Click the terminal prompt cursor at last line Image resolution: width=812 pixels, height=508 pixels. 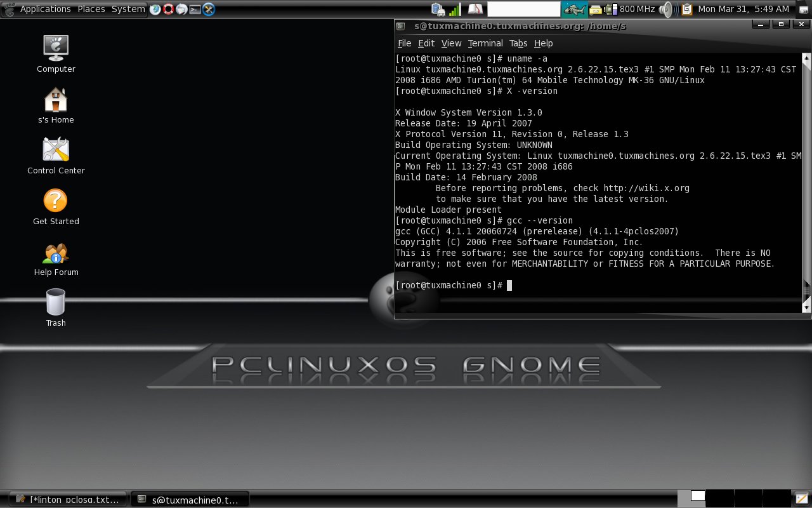(x=509, y=285)
